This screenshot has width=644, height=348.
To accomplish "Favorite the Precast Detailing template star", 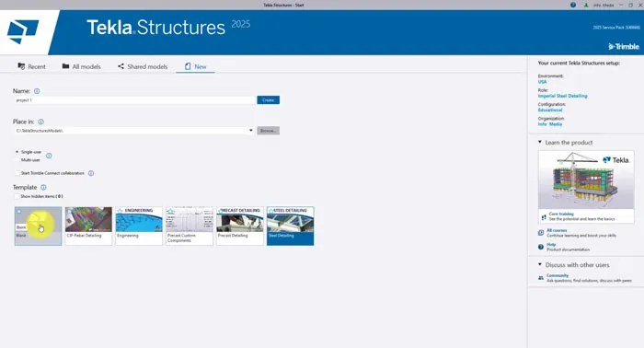I will pos(221,211).
